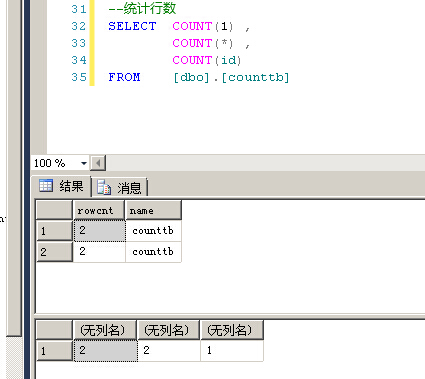This screenshot has width=425, height=379.
Task: Click the select-all corner of second grid
Action: pos(54,330)
